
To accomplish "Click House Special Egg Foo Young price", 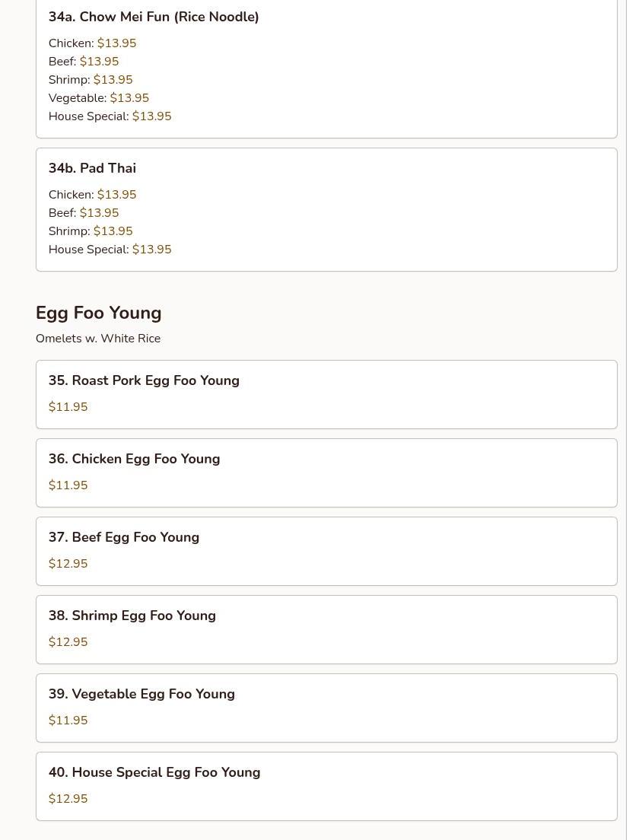I will point(68,799).
